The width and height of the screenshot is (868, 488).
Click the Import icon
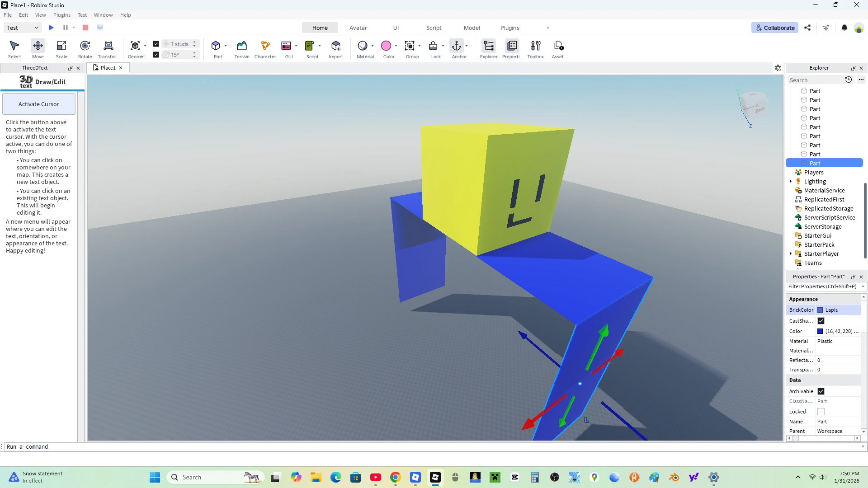(335, 46)
